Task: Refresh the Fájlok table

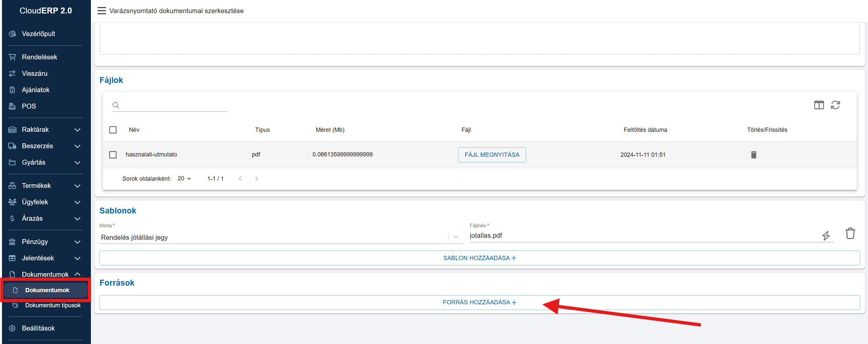Action: click(x=835, y=105)
